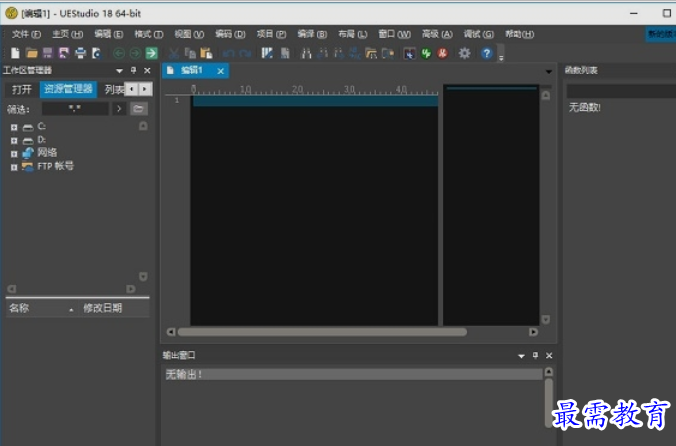Print the document with printer icon
676x446 pixels.
coord(81,53)
